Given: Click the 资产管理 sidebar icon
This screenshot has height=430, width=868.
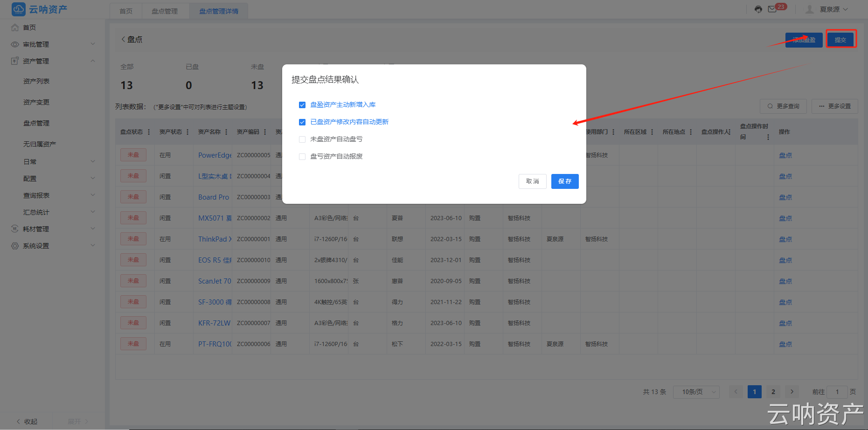Looking at the screenshot, I should tap(15, 61).
